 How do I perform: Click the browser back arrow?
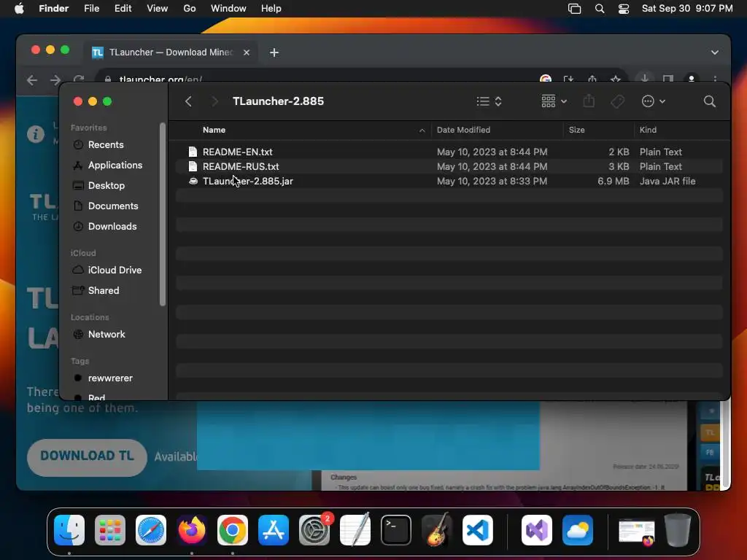click(x=32, y=80)
